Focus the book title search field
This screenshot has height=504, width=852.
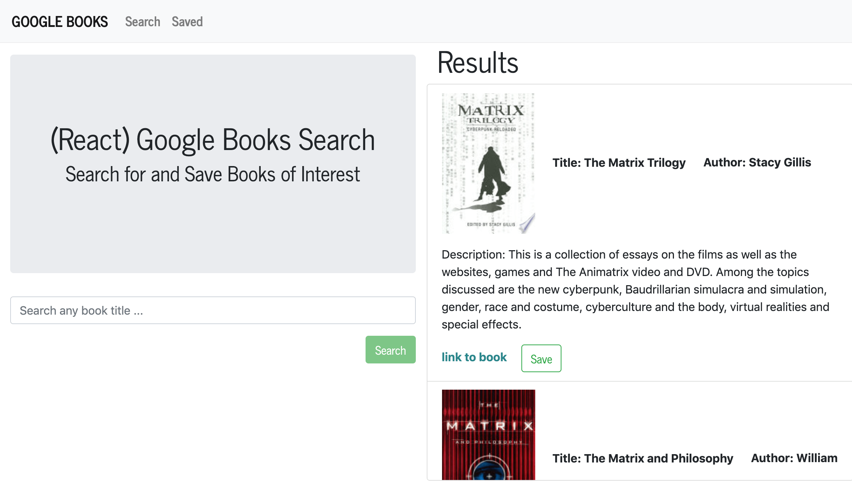213,310
